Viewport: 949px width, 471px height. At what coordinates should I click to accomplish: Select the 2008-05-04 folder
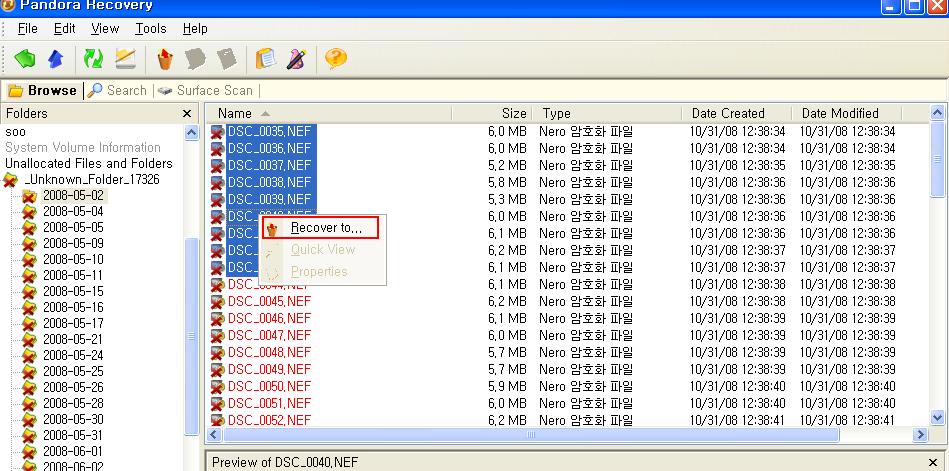(x=73, y=211)
